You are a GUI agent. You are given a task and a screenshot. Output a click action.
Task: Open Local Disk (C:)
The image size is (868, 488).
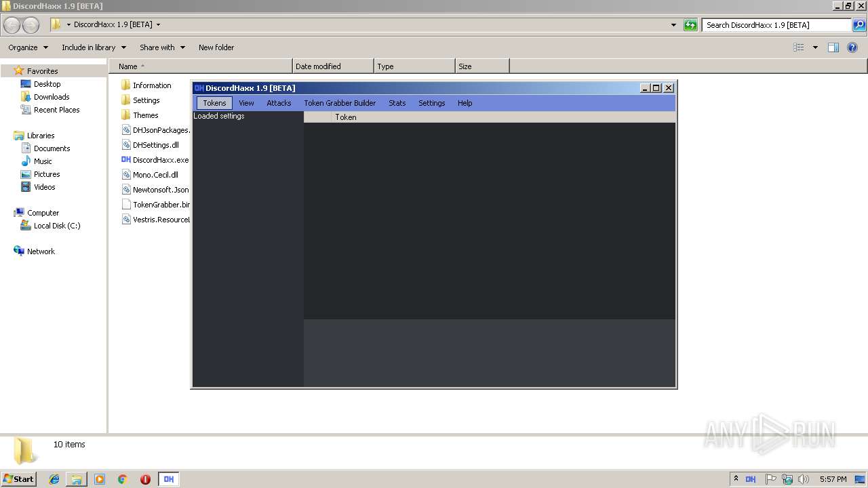57,226
